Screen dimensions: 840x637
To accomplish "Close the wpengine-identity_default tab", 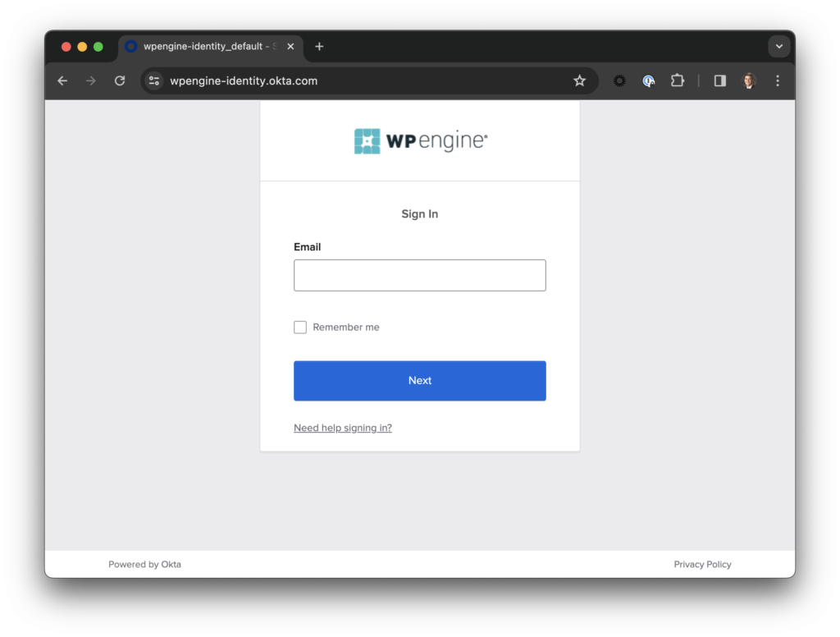I will [x=290, y=47].
